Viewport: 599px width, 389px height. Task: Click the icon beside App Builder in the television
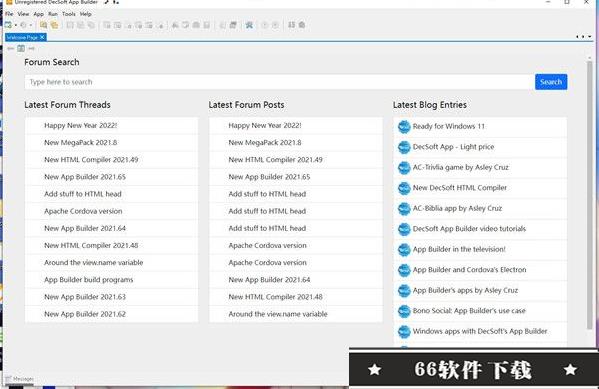point(404,250)
